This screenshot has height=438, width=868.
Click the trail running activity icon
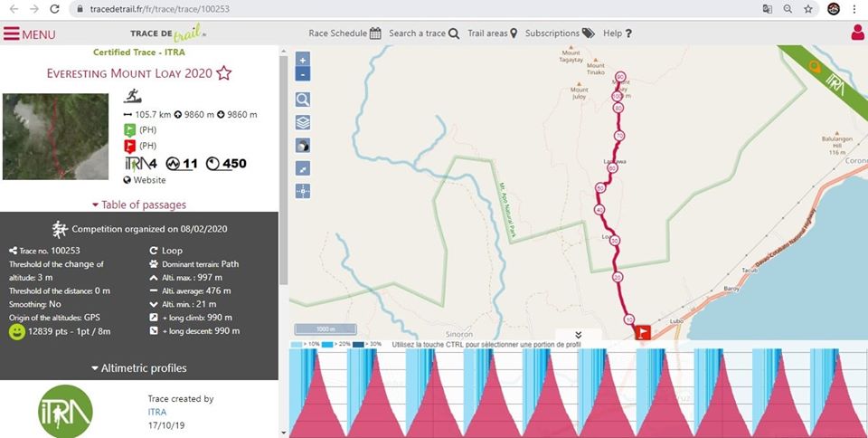[x=132, y=96]
